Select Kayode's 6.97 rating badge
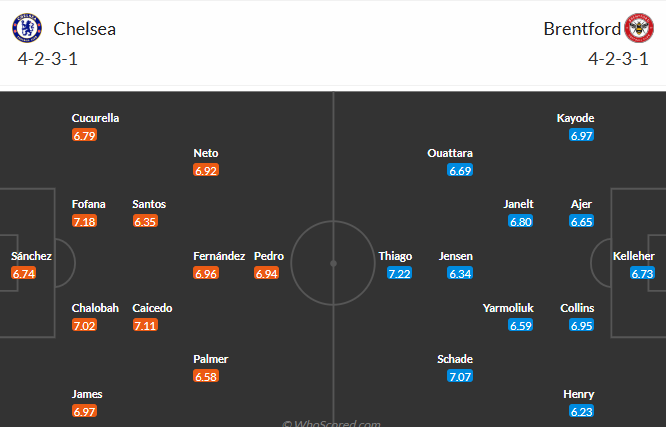 (582, 135)
